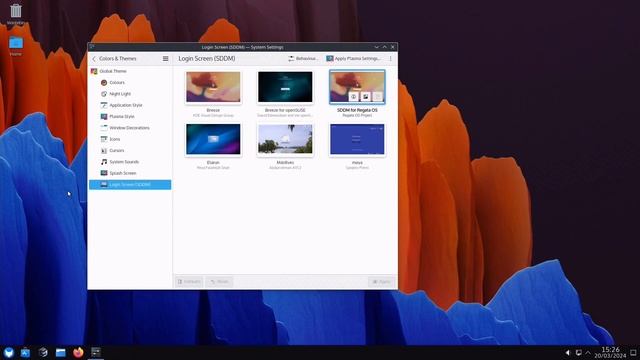This screenshot has width=640, height=360.
Task: Select Colours in the sidebar
Action: (x=130, y=82)
